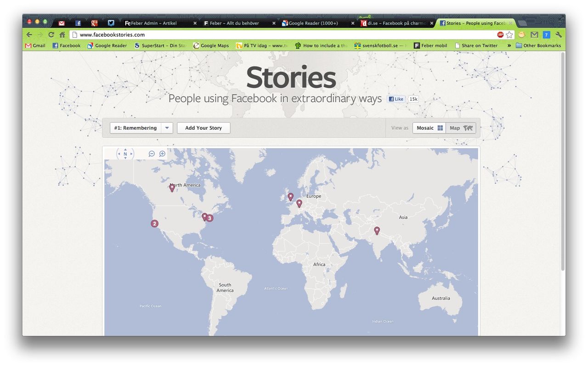Zoom in the map
Image resolution: width=588 pixels, height=367 pixels.
tap(162, 154)
